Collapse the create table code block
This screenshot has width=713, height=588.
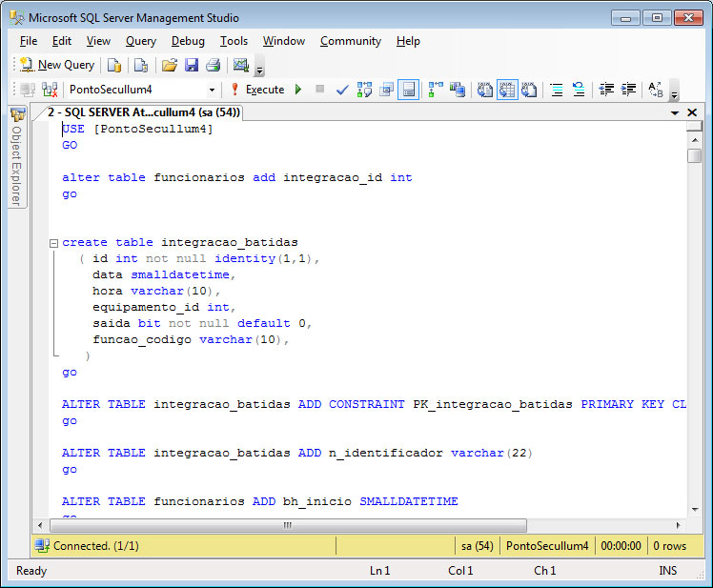(x=53, y=243)
